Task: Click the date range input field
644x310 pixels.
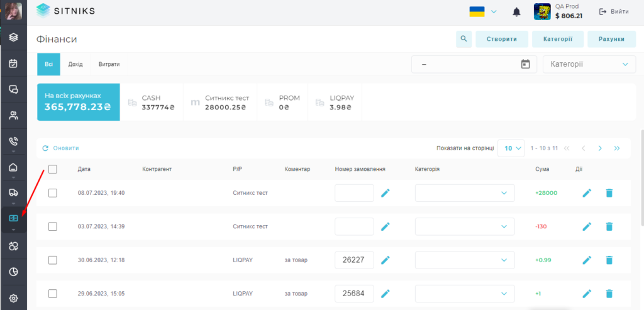Action: click(474, 65)
